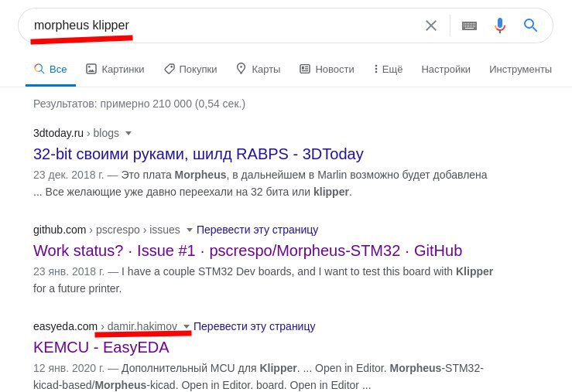Image resolution: width=572 pixels, height=392 pixels.
Task: Open the KEMCU - EasyEDA result
Action: (x=101, y=347)
